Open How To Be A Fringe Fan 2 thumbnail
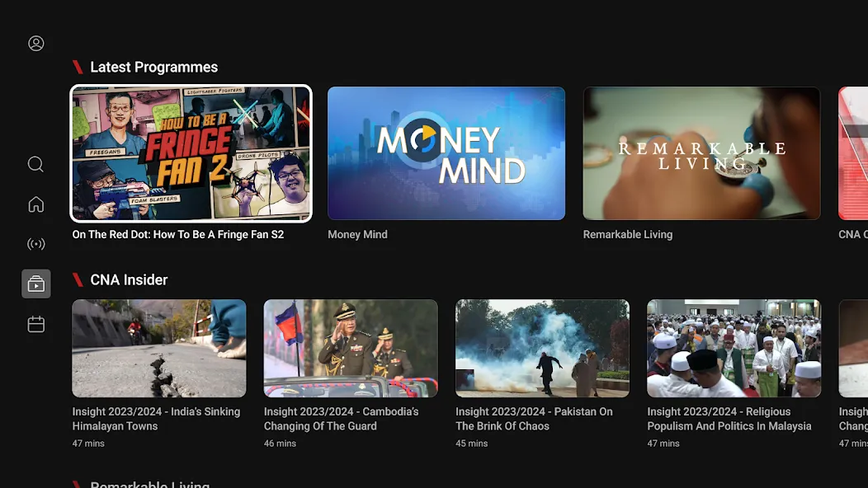Image resolution: width=868 pixels, height=488 pixels. (191, 153)
